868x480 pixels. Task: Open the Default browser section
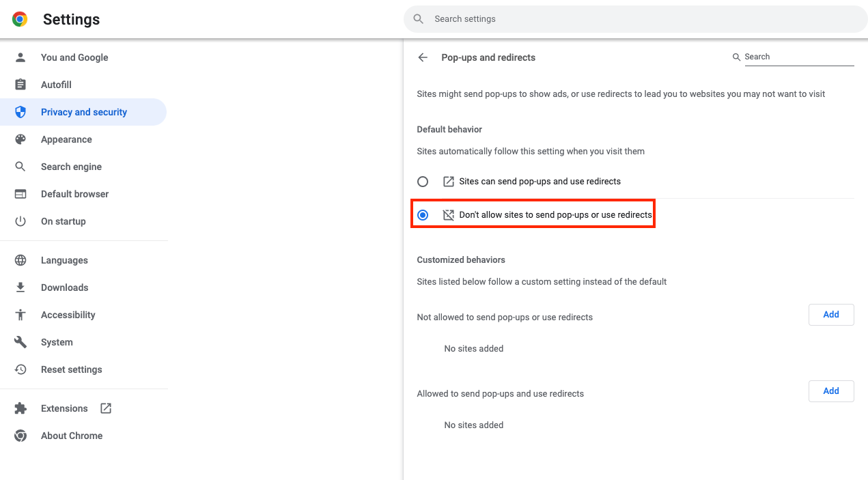coord(74,194)
